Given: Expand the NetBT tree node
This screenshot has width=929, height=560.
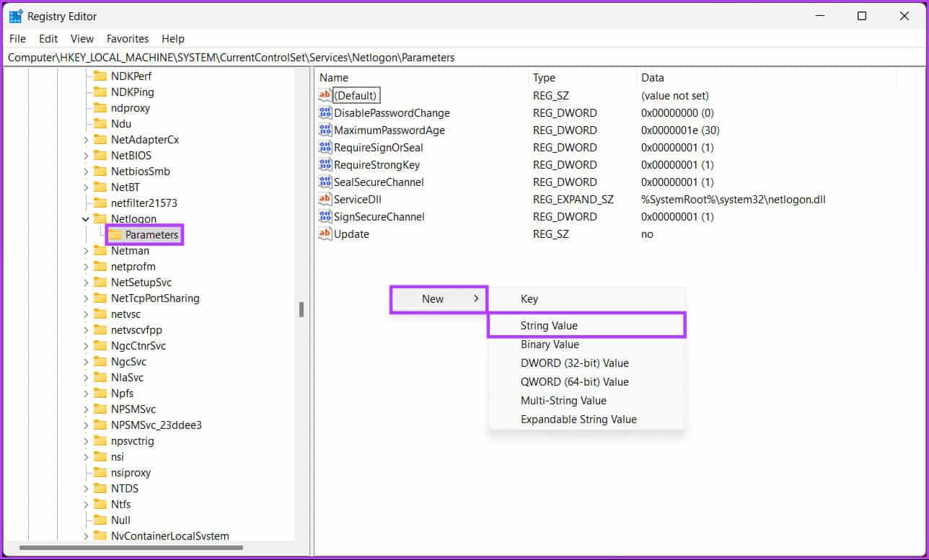Looking at the screenshot, I should coord(86,187).
